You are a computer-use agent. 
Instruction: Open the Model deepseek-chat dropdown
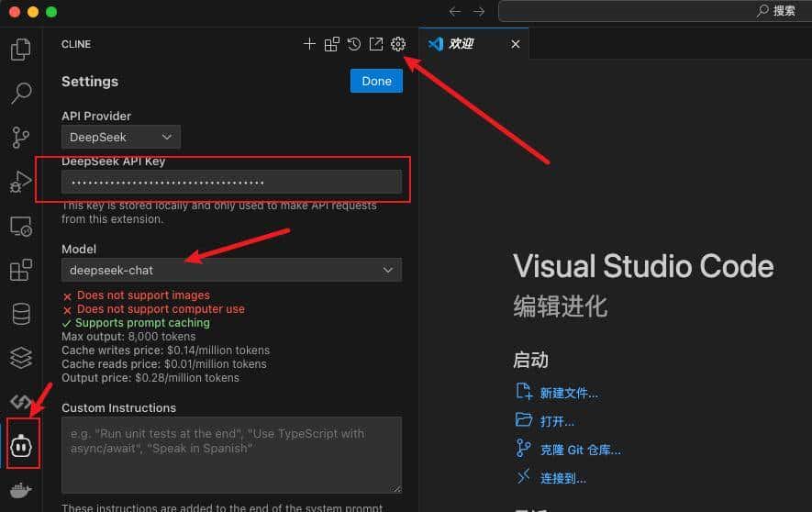231,271
